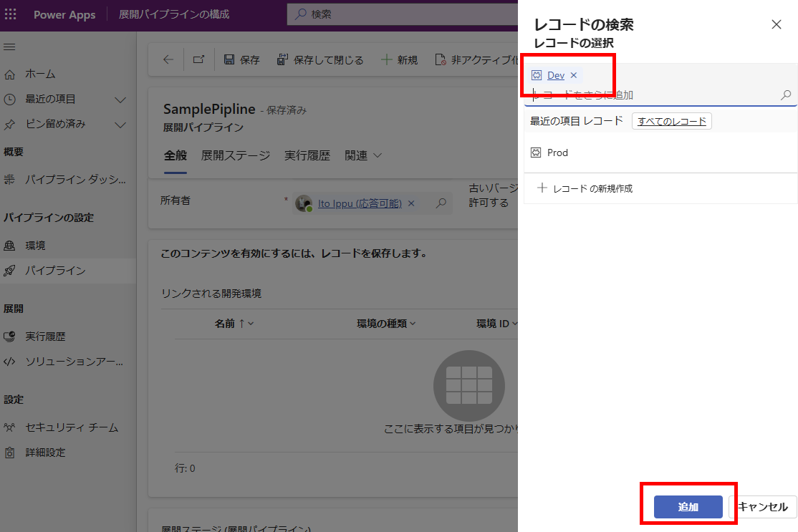Open the 関連 tab dropdown
Image resolution: width=798 pixels, height=532 pixels.
coord(363,155)
